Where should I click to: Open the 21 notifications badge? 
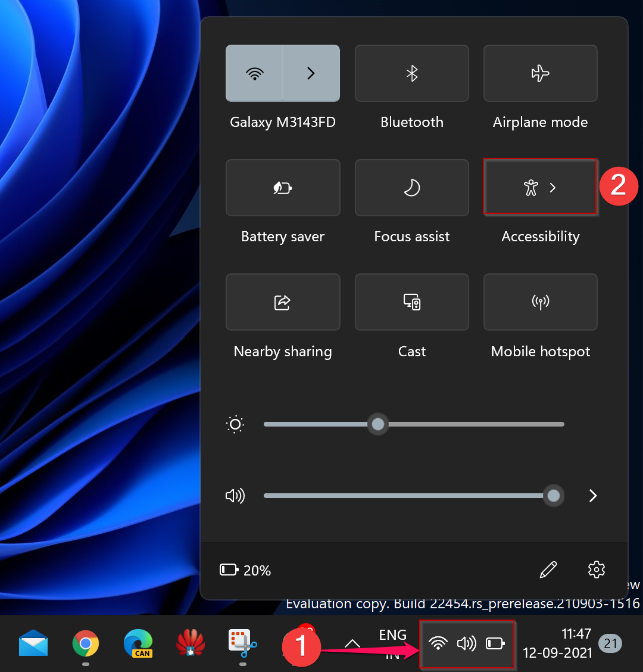click(610, 643)
